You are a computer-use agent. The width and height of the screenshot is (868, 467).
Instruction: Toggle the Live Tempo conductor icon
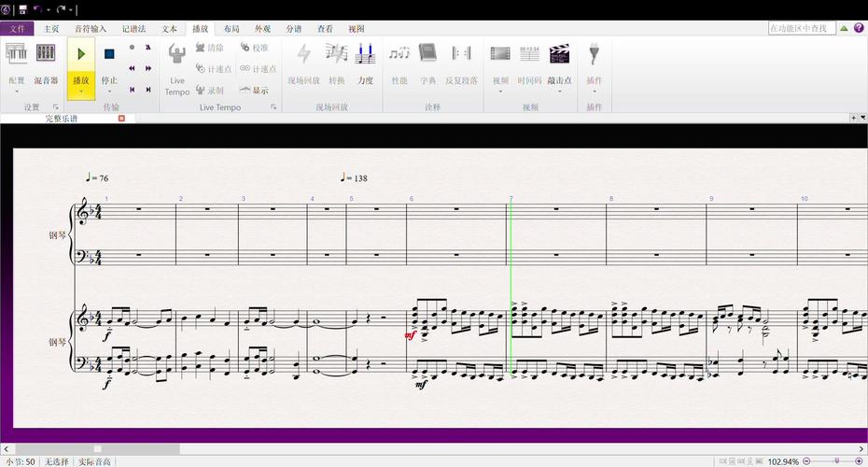[177, 54]
